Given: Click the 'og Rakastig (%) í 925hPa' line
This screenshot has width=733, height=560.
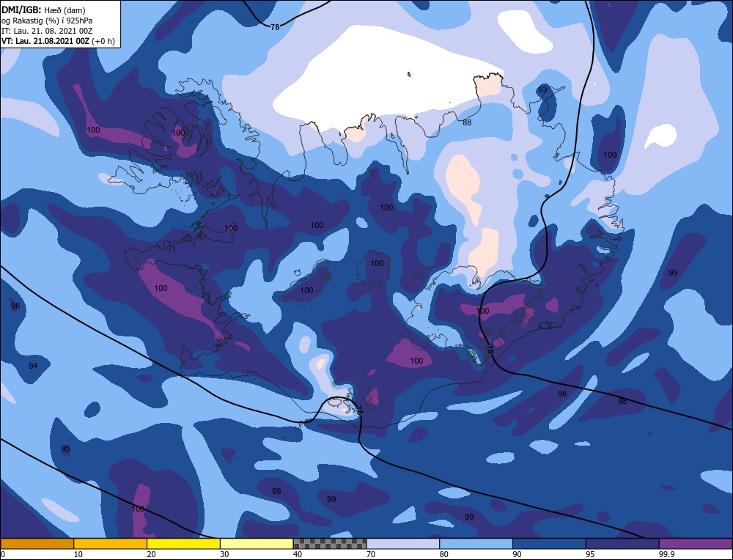Looking at the screenshot, I should click(47, 21).
